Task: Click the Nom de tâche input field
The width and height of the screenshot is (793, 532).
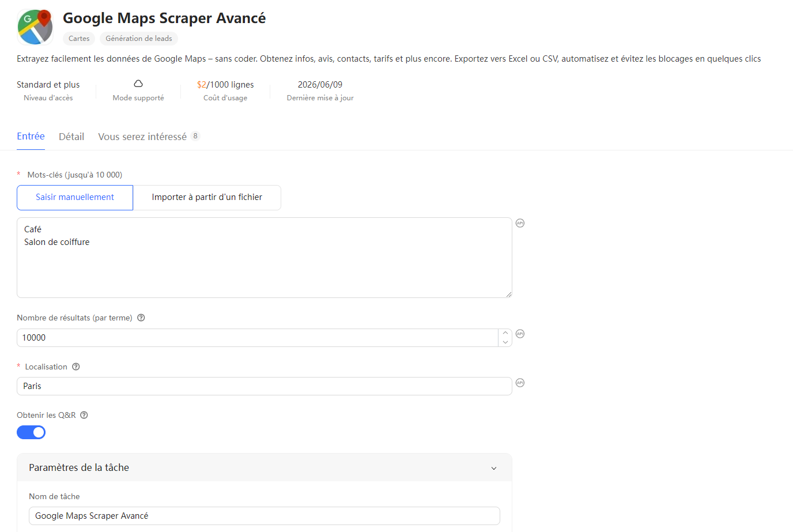Action: [265, 516]
